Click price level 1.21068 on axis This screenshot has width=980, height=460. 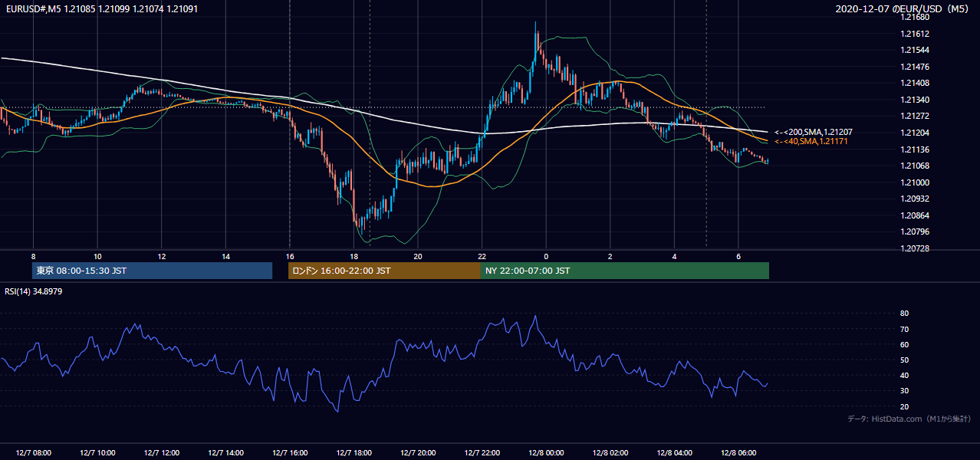click(x=916, y=166)
